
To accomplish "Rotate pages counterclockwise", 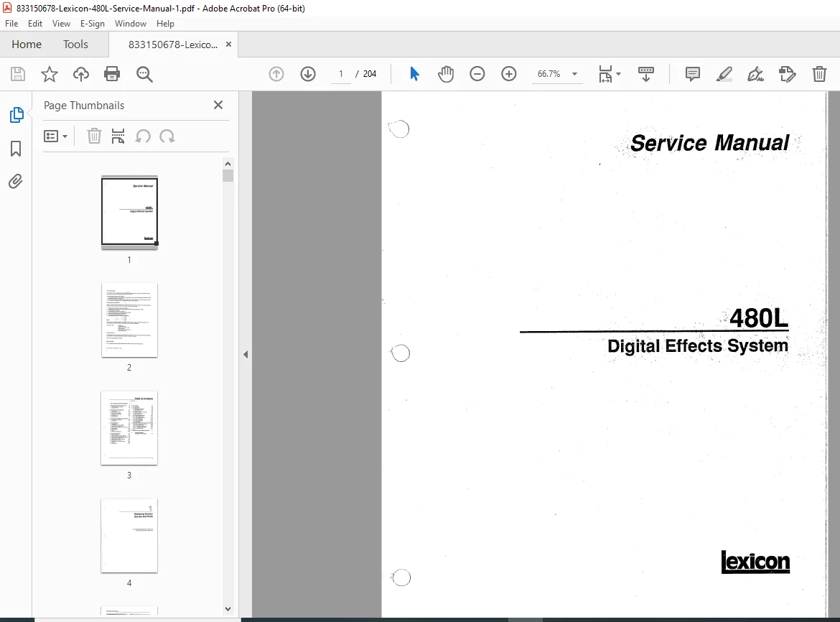I will [x=142, y=136].
